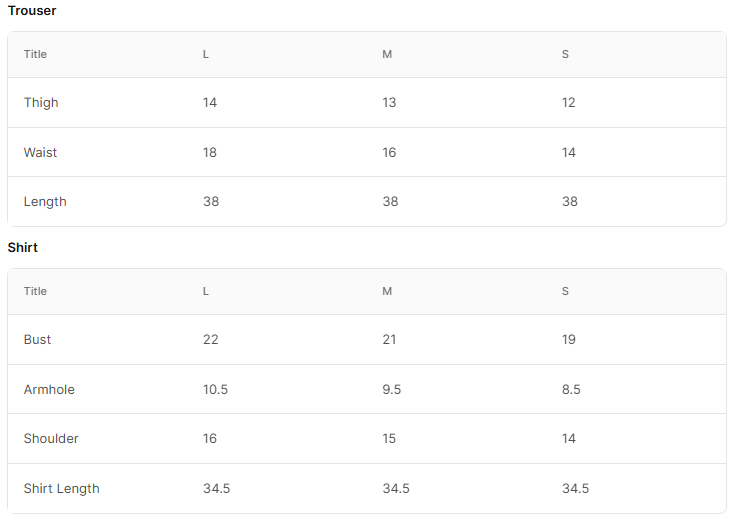This screenshot has height=517, width=730.
Task: Click Bust value 19 for size S
Action: tap(568, 340)
